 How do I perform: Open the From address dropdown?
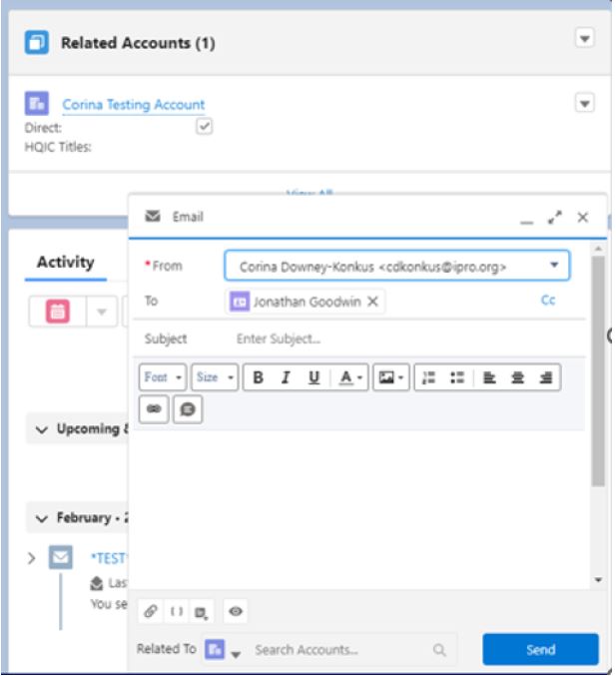pos(554,265)
